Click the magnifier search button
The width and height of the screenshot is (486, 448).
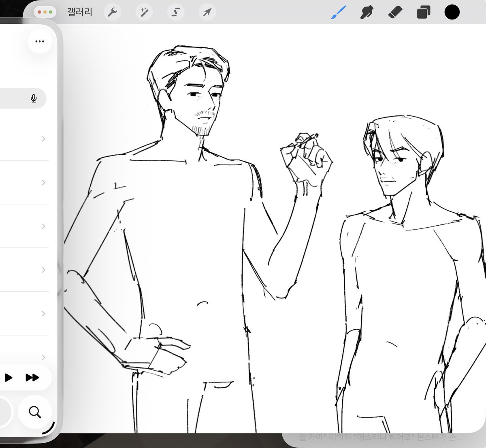click(35, 412)
